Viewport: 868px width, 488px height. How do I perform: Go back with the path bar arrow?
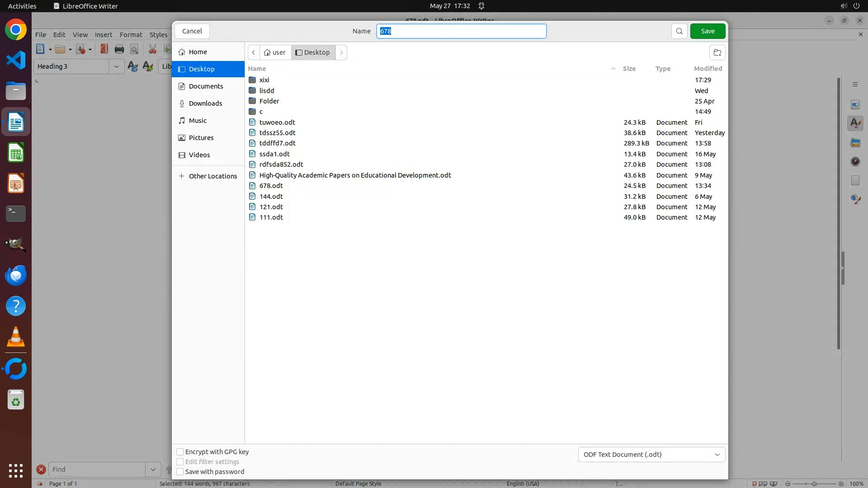click(254, 52)
